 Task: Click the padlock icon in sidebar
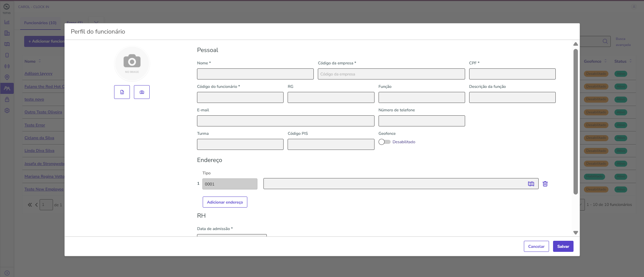click(x=7, y=100)
